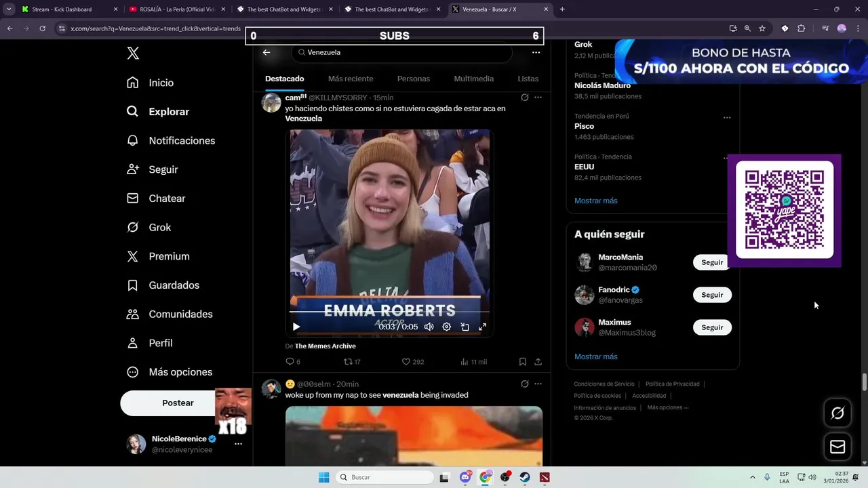Open the Seguir sidebar item
This screenshot has height=488, width=868.
(x=153, y=169)
